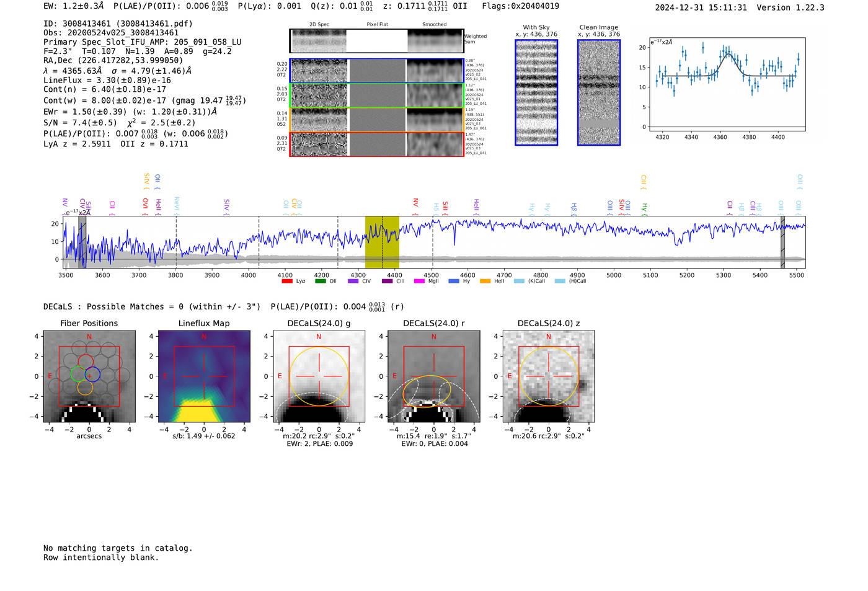Click the DECaLS Possible Matches = 0 heading
The width and height of the screenshot is (868, 591).
point(152,306)
